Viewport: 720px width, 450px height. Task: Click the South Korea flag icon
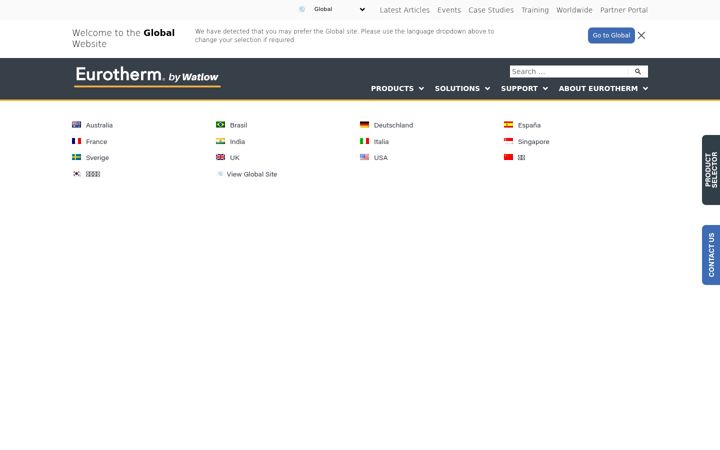pyautogui.click(x=76, y=174)
